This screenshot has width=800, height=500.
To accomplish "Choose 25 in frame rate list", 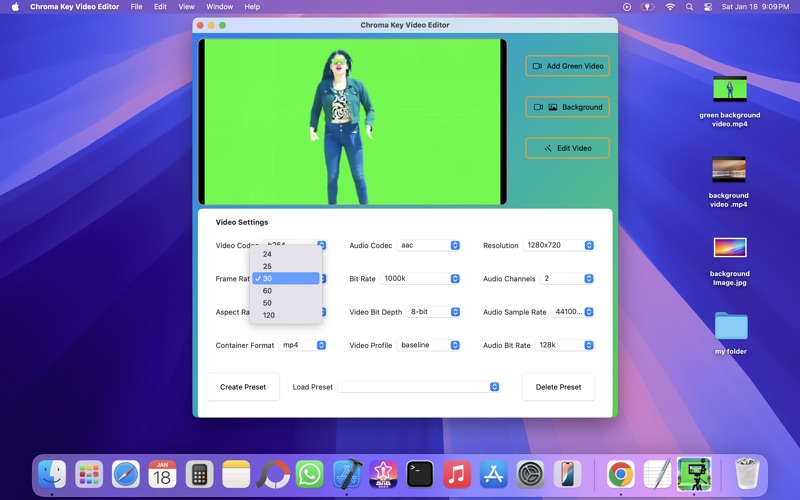I will (286, 266).
